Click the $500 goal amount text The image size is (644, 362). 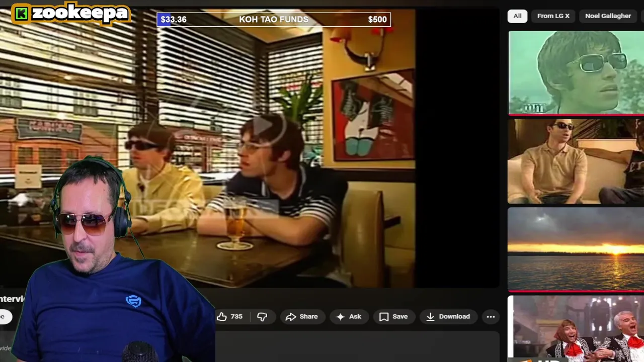(377, 20)
